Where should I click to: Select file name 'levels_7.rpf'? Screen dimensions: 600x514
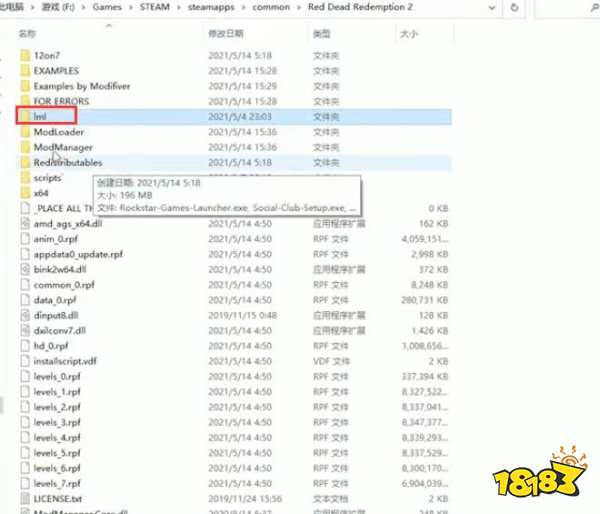(x=57, y=484)
